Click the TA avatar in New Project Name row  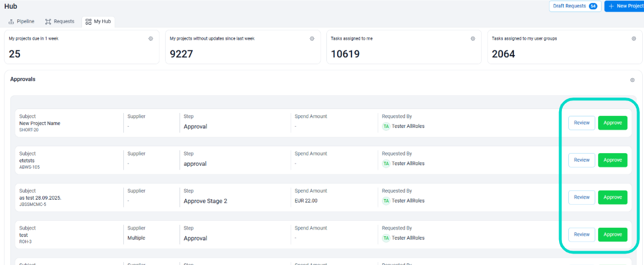tap(386, 126)
